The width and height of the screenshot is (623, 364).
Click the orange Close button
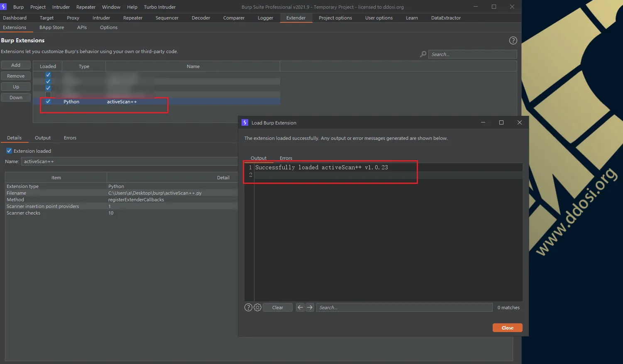(x=508, y=328)
